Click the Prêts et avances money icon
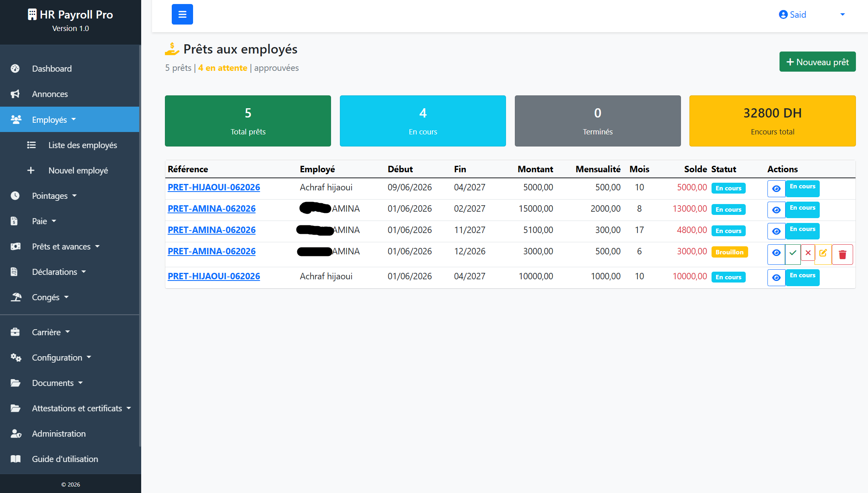Viewport: 868px width, 493px height. pyautogui.click(x=16, y=246)
